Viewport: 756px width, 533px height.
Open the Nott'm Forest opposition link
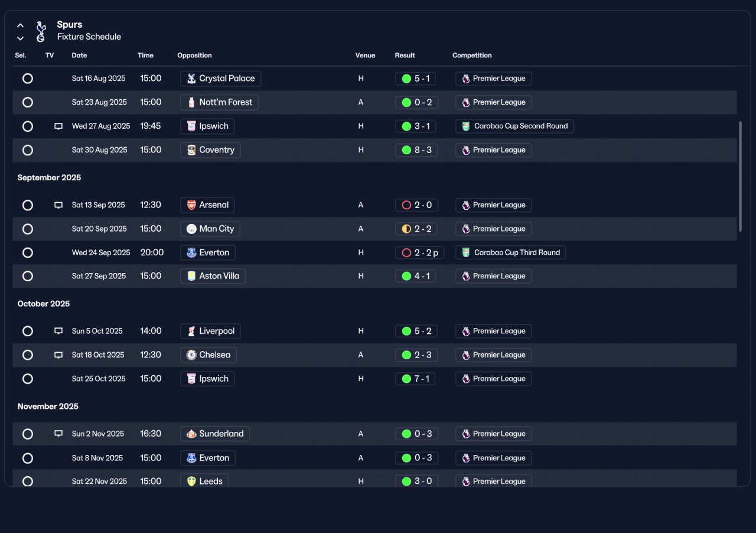tap(219, 102)
